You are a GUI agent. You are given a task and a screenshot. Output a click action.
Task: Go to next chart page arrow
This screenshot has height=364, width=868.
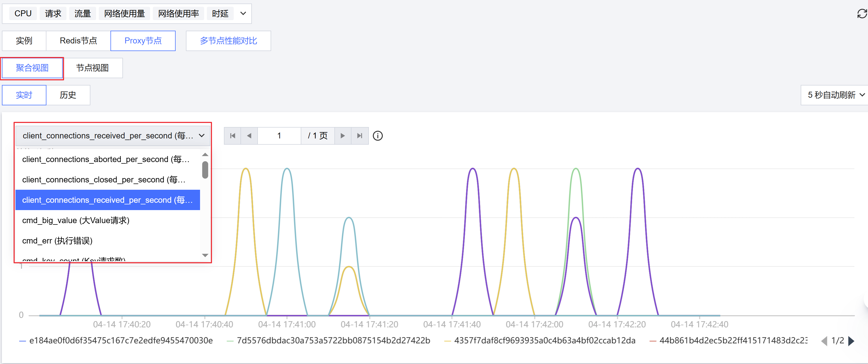[343, 136]
